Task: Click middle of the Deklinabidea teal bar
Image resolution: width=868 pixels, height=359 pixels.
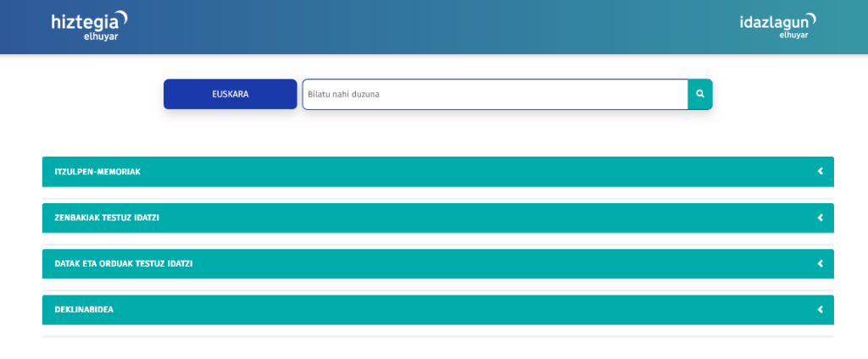Action: (437, 310)
